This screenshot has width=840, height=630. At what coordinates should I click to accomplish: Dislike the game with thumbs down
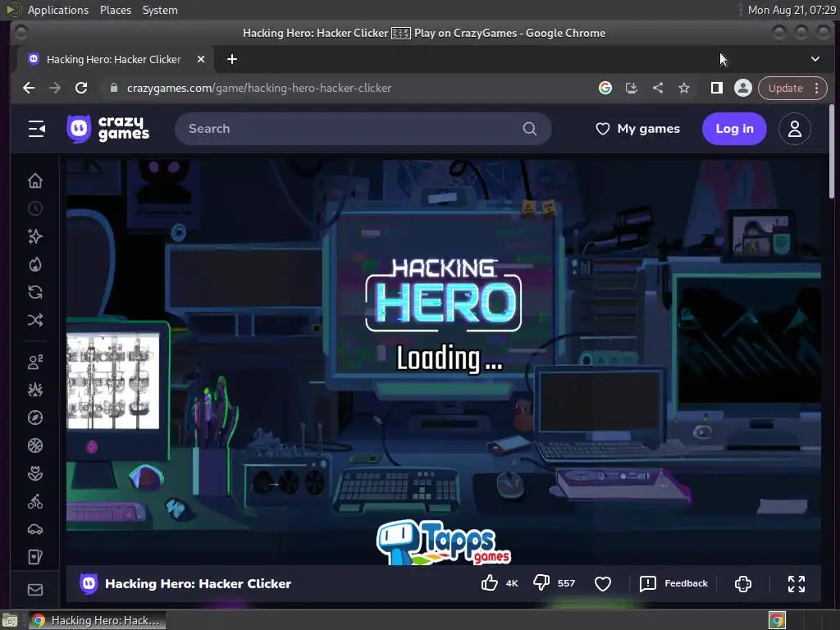(x=541, y=583)
